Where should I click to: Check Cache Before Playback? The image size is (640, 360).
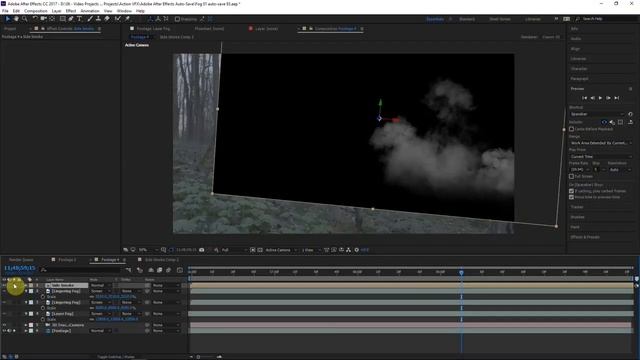(571, 129)
